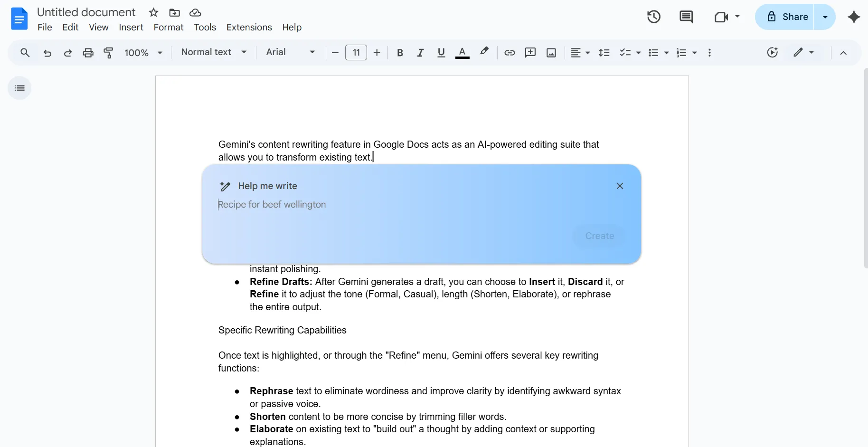Open the File menu
The width and height of the screenshot is (868, 447).
click(45, 27)
